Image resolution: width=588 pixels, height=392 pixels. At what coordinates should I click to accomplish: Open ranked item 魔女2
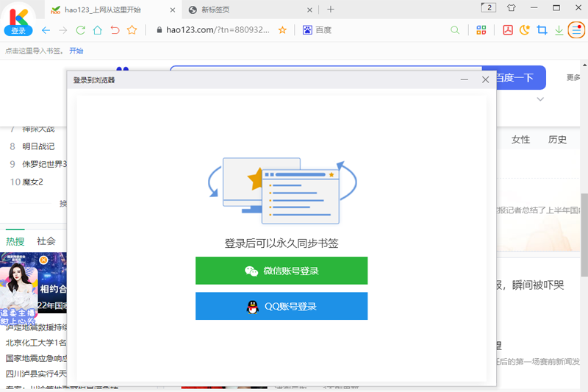coord(32,182)
